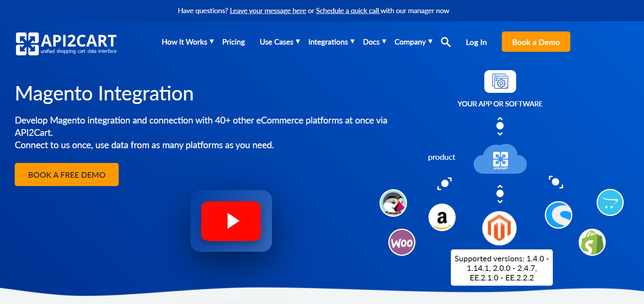Select the Amazon platform icon
This screenshot has width=644, height=304.
(442, 218)
